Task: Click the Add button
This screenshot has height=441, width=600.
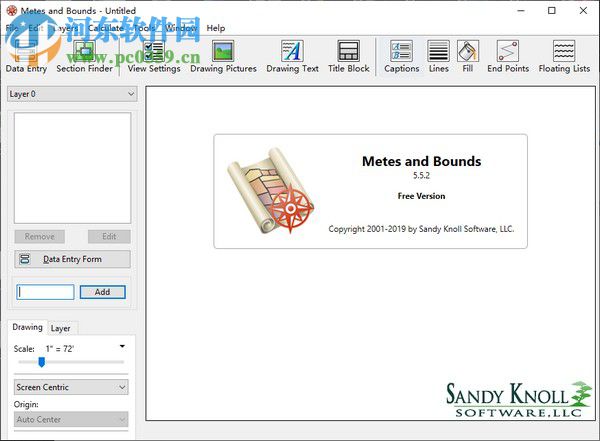Action: [103, 292]
